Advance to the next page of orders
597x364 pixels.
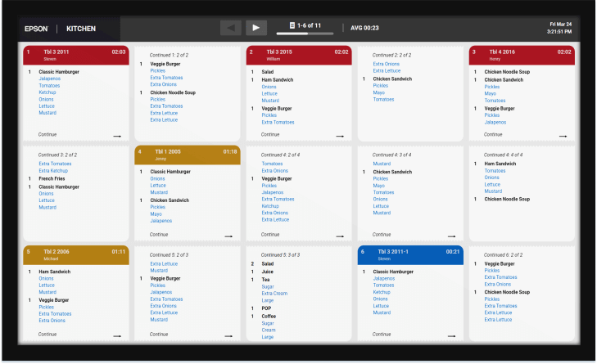(x=256, y=29)
